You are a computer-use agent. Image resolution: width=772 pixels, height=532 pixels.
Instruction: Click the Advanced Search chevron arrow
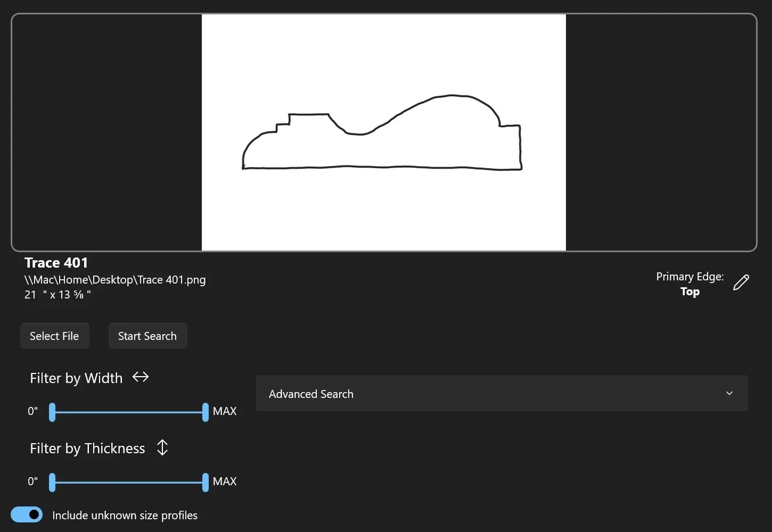pos(729,393)
